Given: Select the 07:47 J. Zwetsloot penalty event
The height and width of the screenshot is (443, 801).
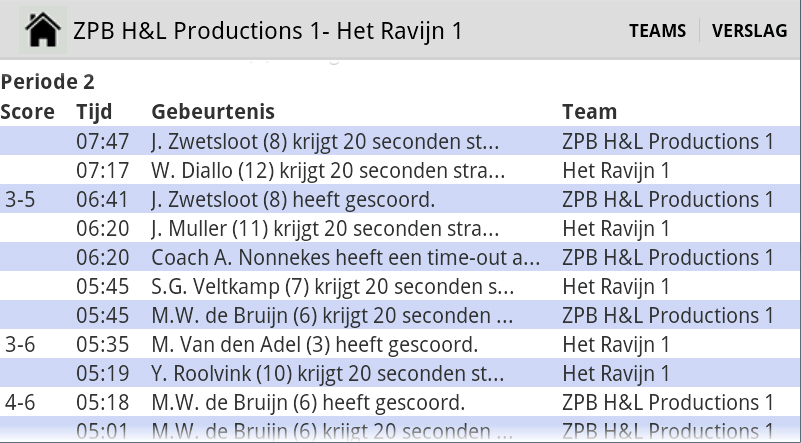Looking at the screenshot, I should [x=400, y=141].
